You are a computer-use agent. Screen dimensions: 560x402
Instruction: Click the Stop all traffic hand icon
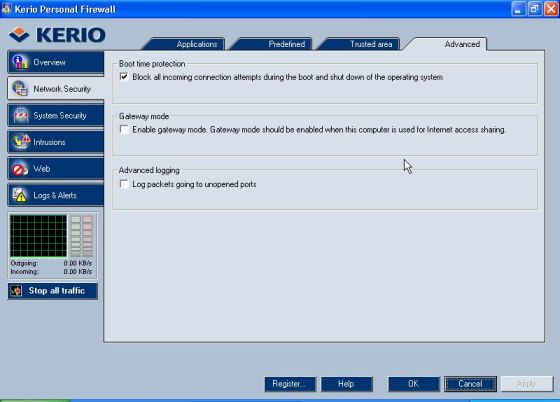(16, 291)
